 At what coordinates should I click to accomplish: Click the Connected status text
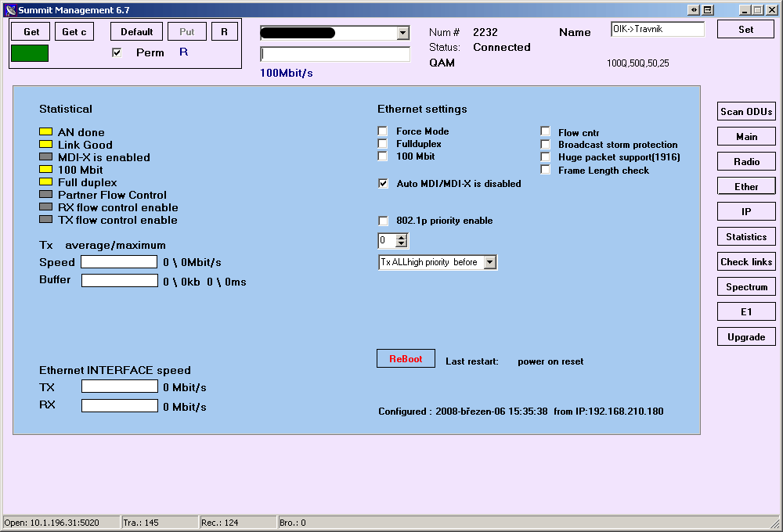pyautogui.click(x=502, y=48)
